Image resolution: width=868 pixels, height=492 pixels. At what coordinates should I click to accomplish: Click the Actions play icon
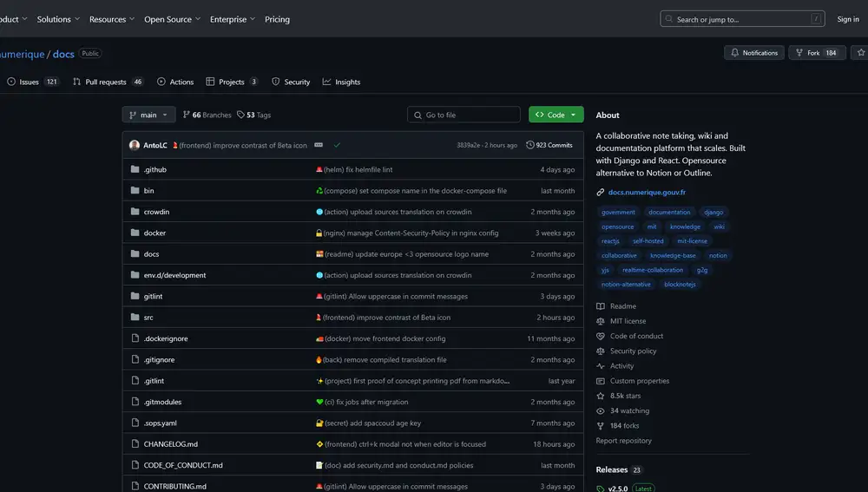pos(161,82)
